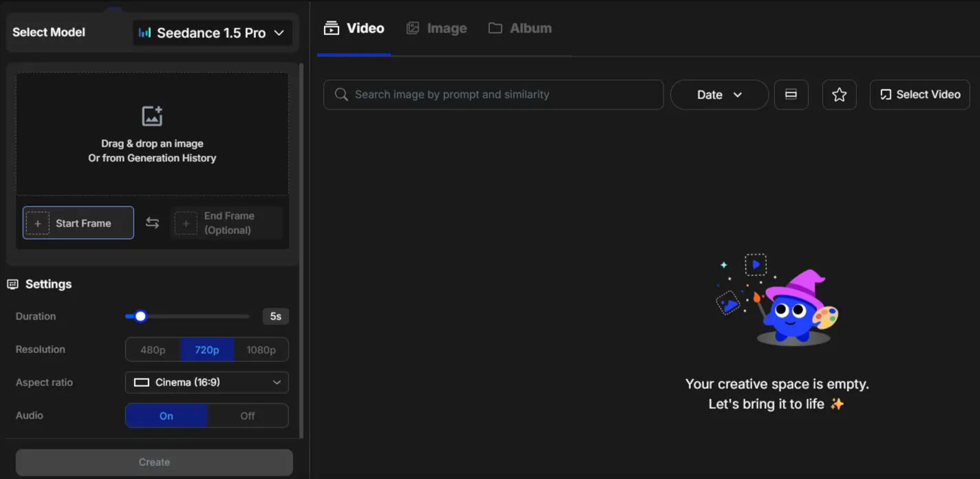Click the favorites star icon
This screenshot has height=479, width=980.
(839, 95)
